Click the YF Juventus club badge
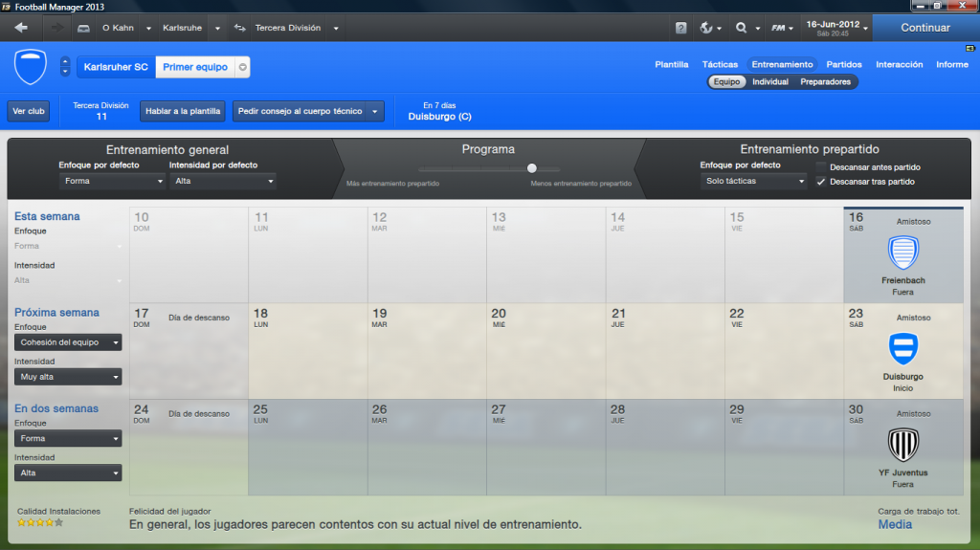The image size is (980, 550). pos(903,445)
